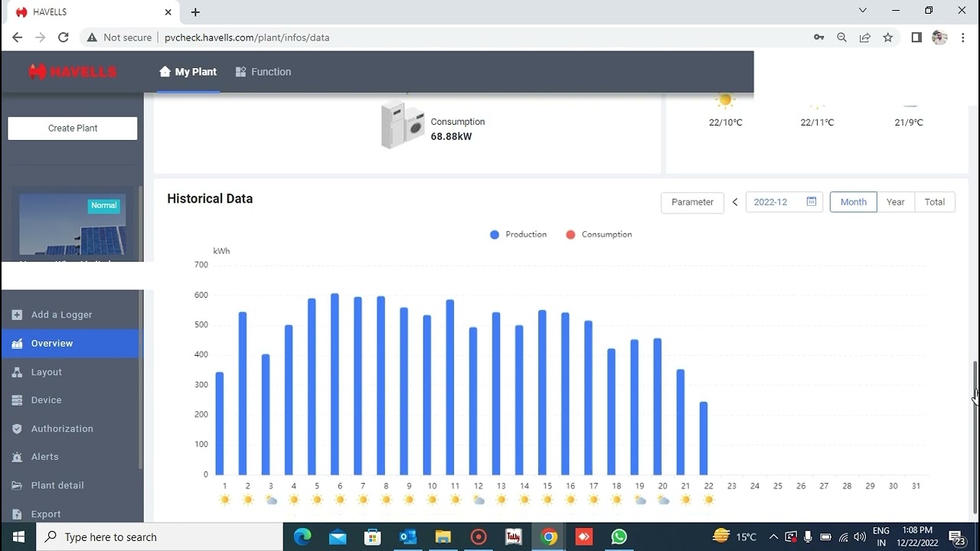Click the Not secure site info indicator

tap(119, 37)
